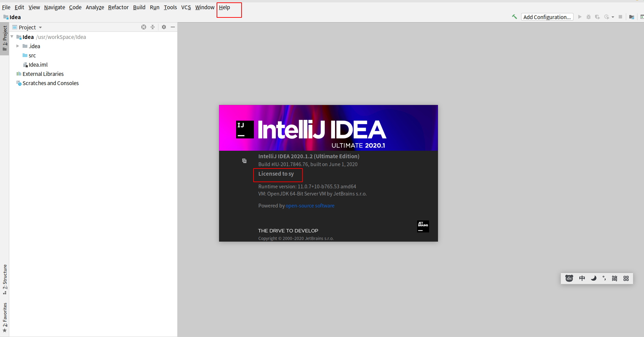Select the src folder in project tree
The width and height of the screenshot is (644, 337).
93,55
